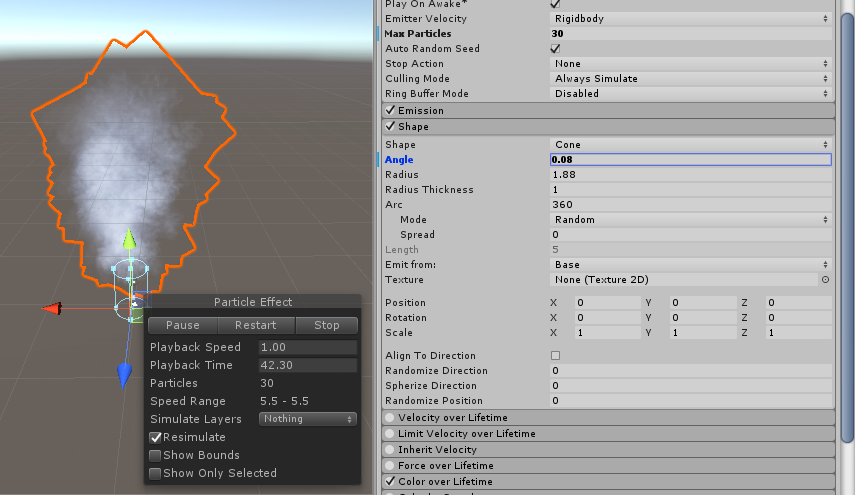
Task: Uncheck the Resimulate checkbox
Action: pyautogui.click(x=155, y=437)
